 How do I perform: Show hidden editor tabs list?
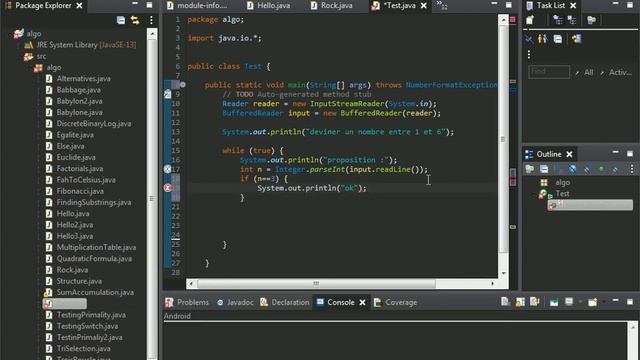442,5
